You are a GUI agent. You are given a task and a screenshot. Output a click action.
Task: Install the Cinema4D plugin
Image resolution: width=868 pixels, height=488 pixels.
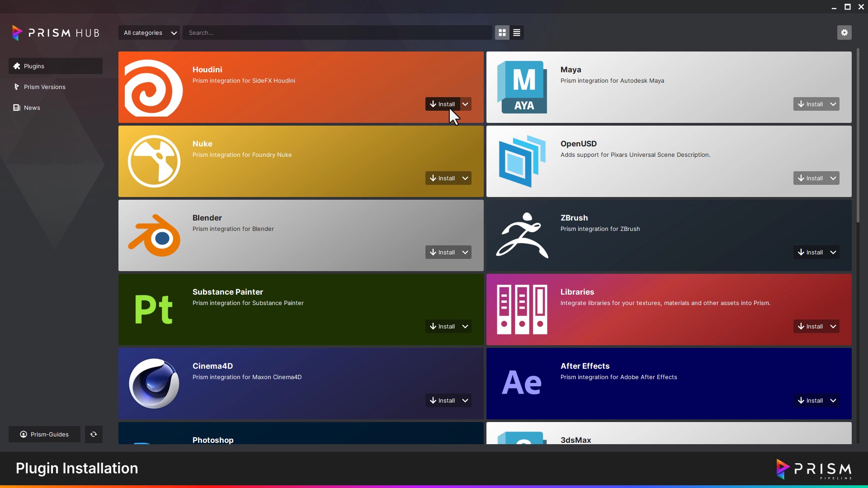443,400
